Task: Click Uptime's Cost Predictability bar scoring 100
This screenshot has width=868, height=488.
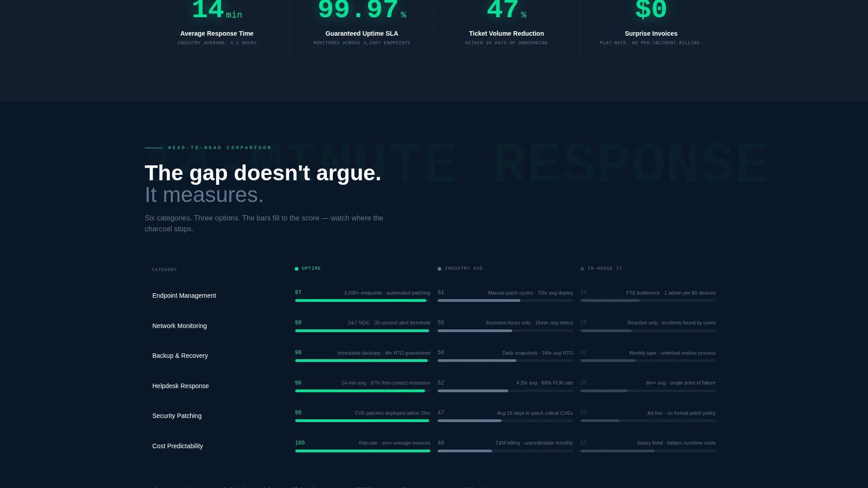Action: pos(363,451)
